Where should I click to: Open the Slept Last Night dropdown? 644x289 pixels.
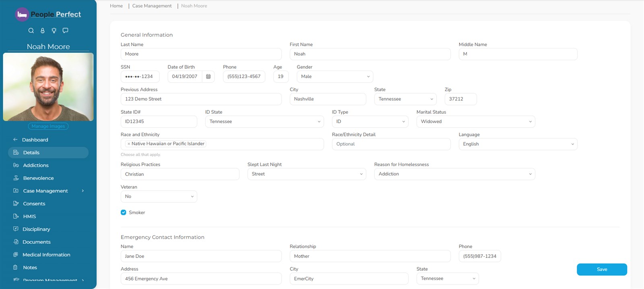pyautogui.click(x=307, y=174)
